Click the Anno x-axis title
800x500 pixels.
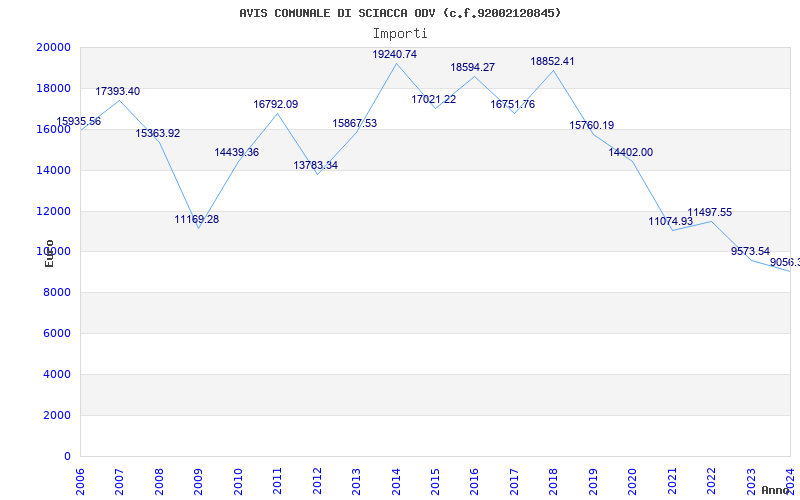pyautogui.click(x=775, y=490)
